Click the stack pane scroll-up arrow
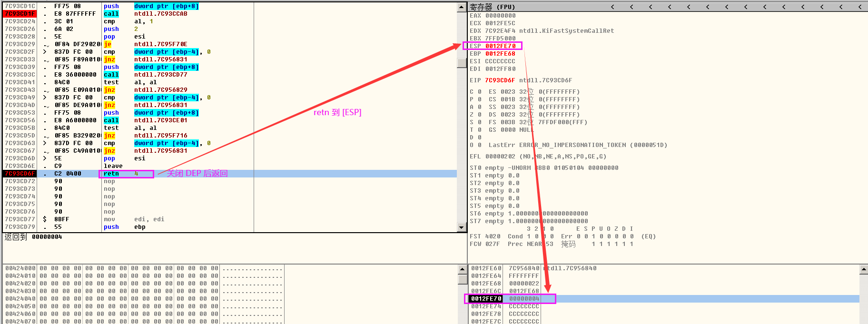 pos(863,270)
